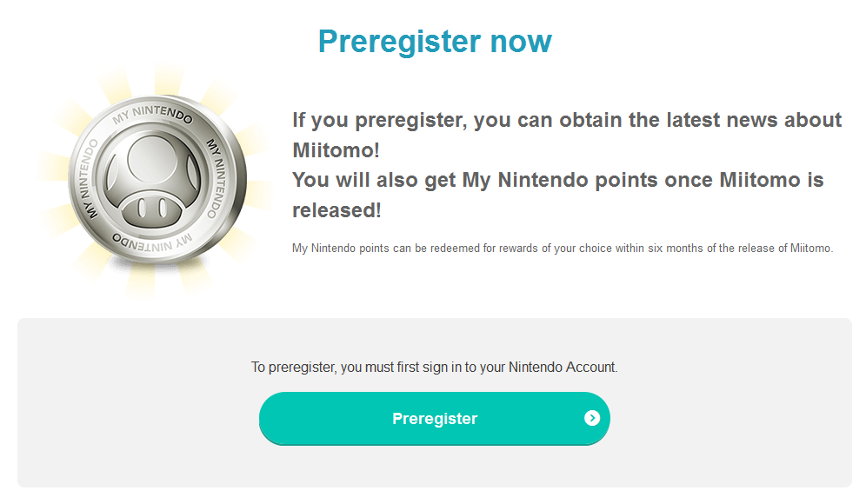The image size is (866, 504).
Task: Click the silver My Nintendo coin image
Action: point(157,180)
